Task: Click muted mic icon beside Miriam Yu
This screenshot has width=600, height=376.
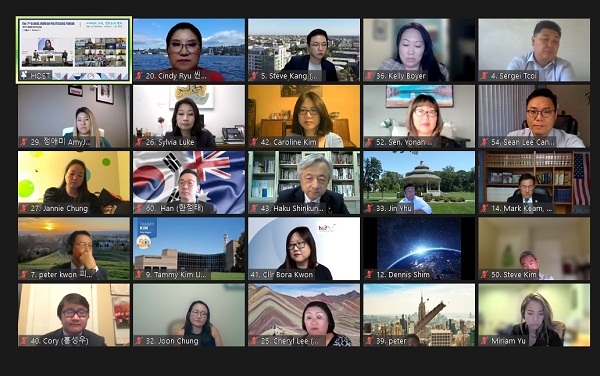Action: [484, 341]
